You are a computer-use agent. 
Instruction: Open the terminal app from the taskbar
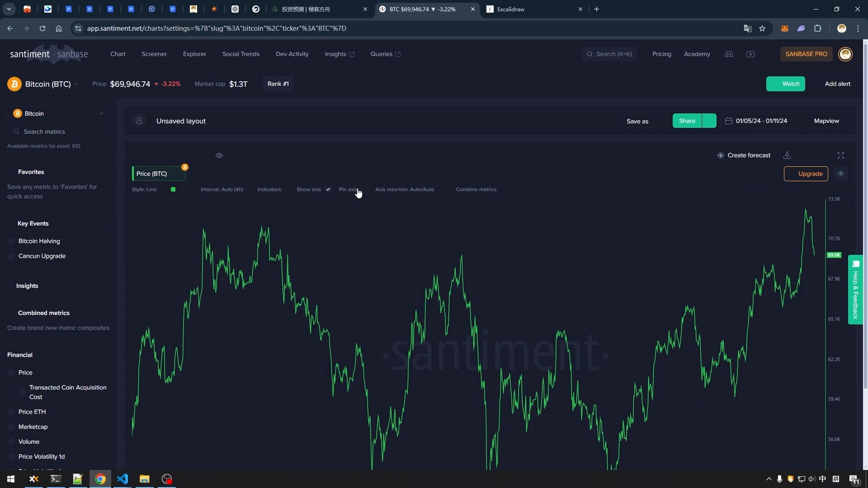pos(56,479)
